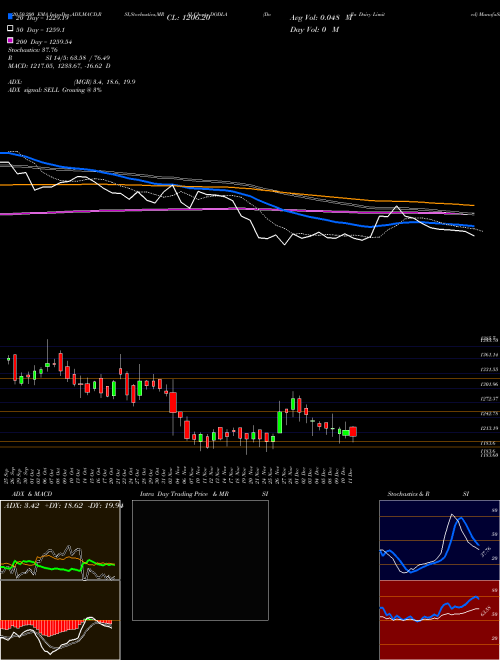Click the 'Stochastics & R' panel title
This screenshot has height=660, width=500.
(409, 494)
